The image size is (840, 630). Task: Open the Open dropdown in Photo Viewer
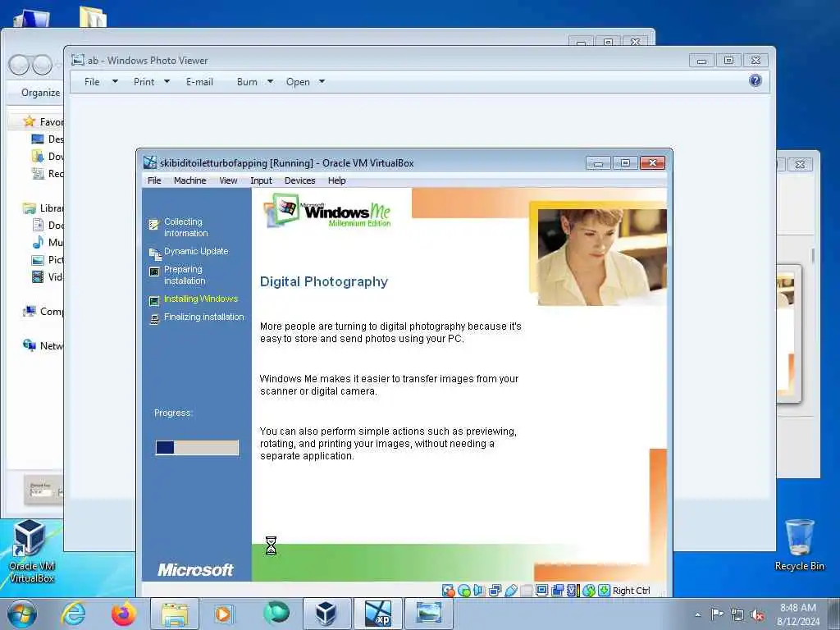tap(305, 82)
